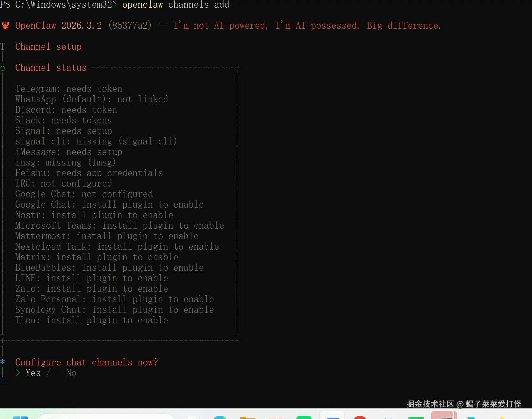Click 'LINE: install plugin to enable' line
Screen dimensions: 532x419
(x=92, y=278)
